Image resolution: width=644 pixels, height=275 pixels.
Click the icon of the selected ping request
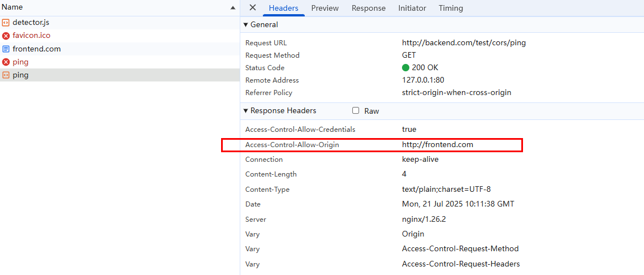(x=6, y=75)
